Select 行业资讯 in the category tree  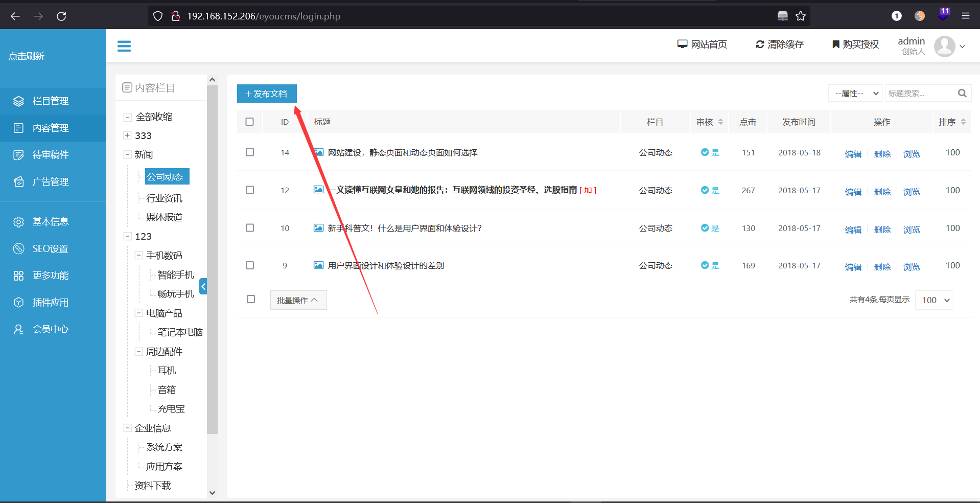click(164, 198)
